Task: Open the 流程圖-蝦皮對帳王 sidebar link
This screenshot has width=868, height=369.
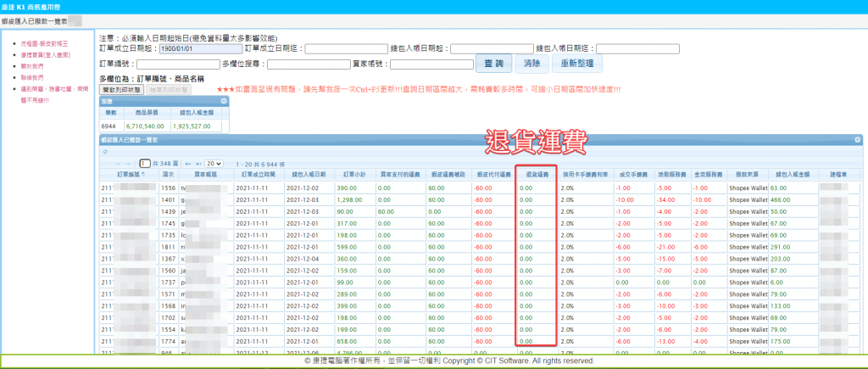Action: click(x=44, y=42)
